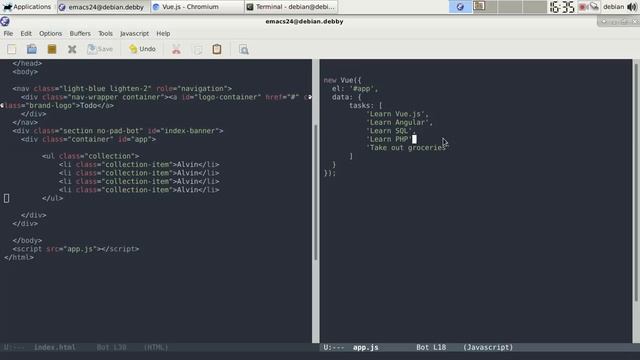Save the current buffer
Screen dimensions: 640x360
[100, 49]
